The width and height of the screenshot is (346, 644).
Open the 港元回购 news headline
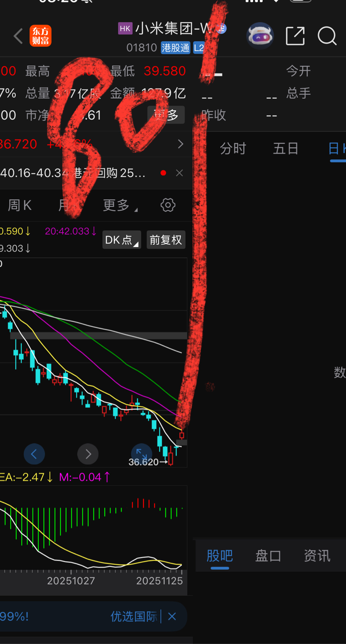(x=73, y=173)
